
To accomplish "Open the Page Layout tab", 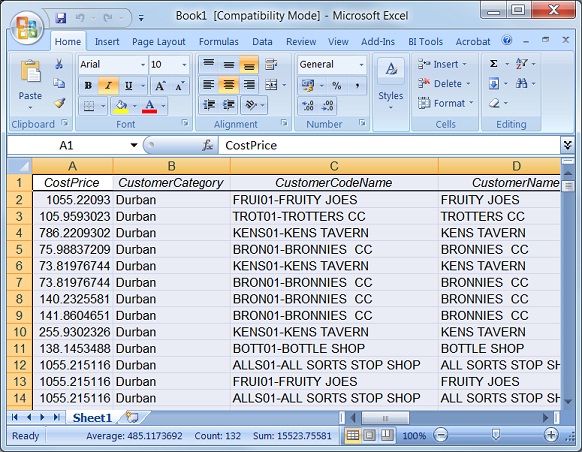I will pos(158,42).
